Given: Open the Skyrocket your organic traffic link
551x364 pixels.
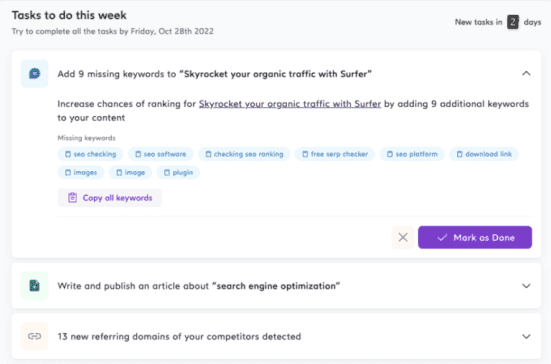Looking at the screenshot, I should [290, 104].
